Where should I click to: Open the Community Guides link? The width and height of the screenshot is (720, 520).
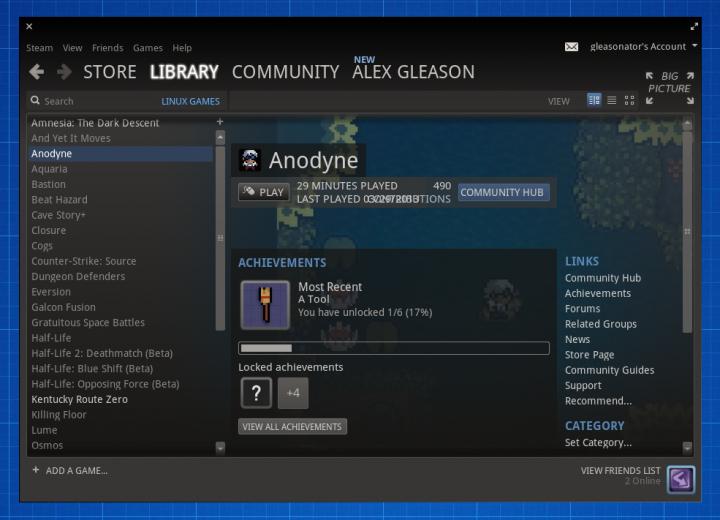[609, 370]
